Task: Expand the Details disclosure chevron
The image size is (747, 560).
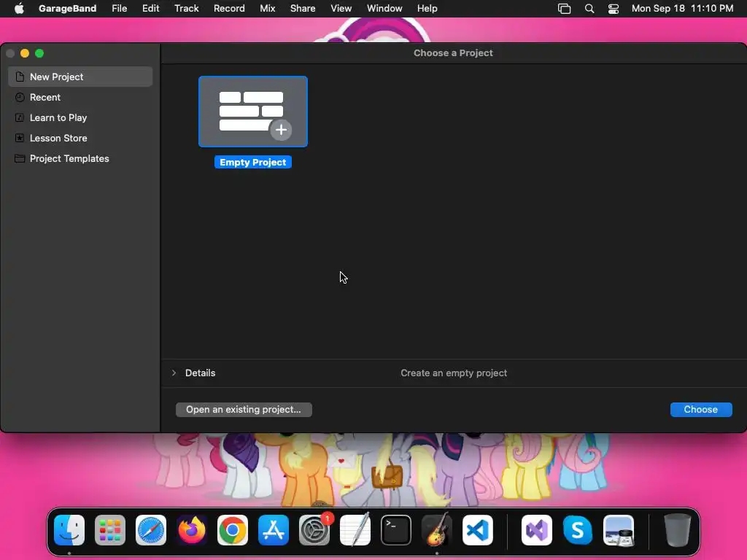Action: click(x=174, y=373)
